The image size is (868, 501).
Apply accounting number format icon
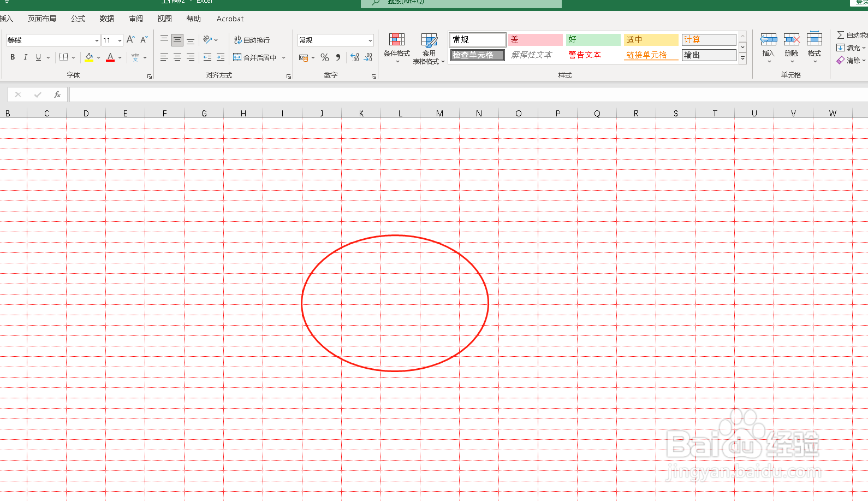pos(304,57)
